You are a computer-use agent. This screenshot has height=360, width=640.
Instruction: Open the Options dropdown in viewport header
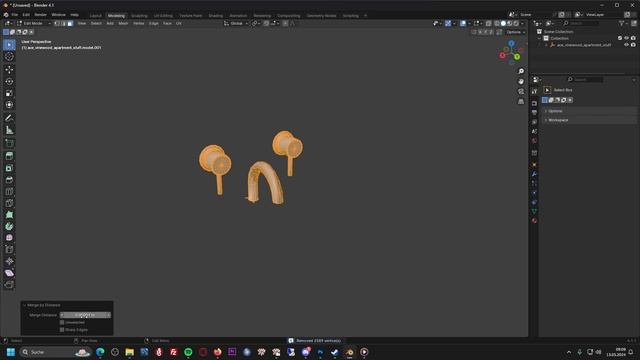pyautogui.click(x=515, y=32)
